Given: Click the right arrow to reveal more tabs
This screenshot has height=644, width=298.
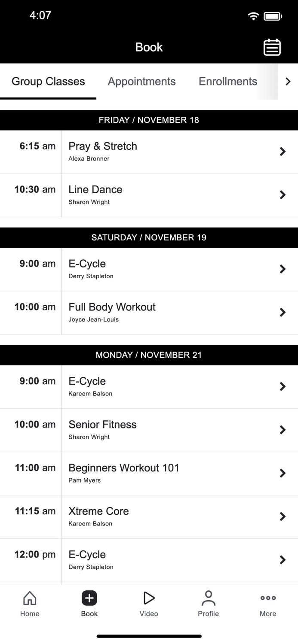Looking at the screenshot, I should tap(288, 82).
